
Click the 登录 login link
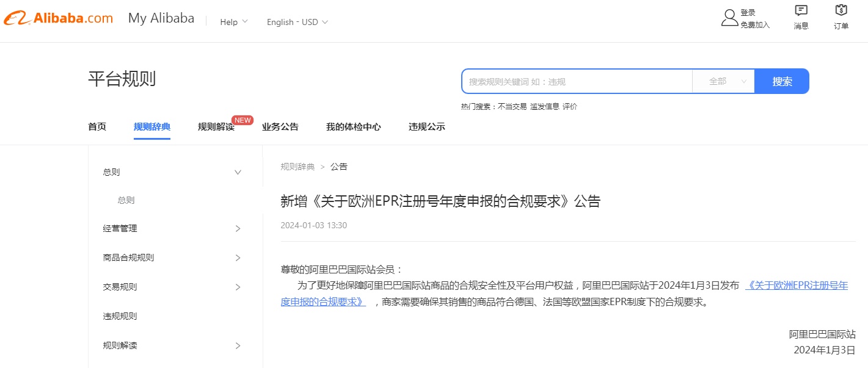748,12
